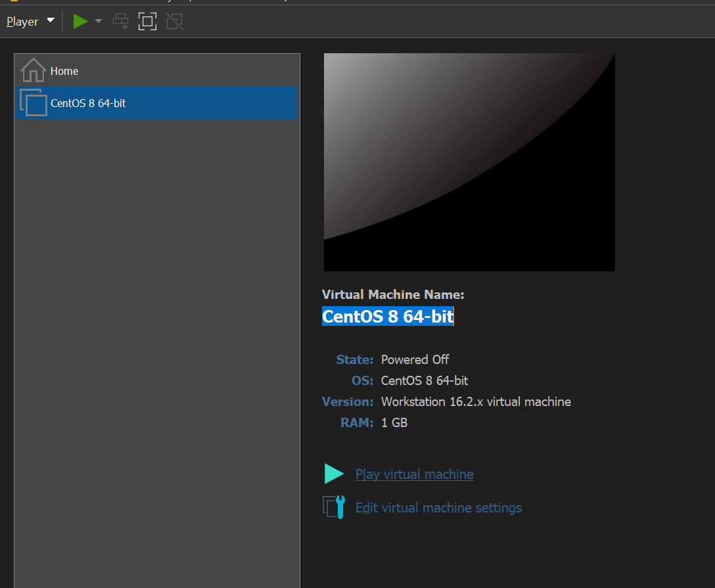715x588 pixels.
Task: Click the Play virtual machine link
Action: tap(415, 474)
